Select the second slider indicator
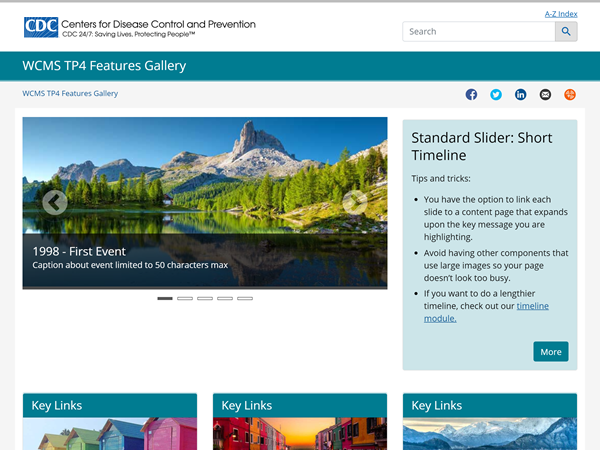The width and height of the screenshot is (600, 450). 185,298
